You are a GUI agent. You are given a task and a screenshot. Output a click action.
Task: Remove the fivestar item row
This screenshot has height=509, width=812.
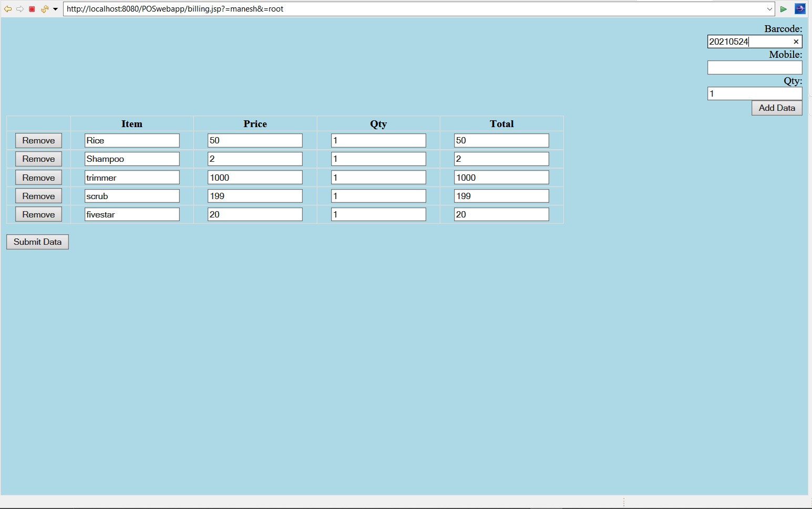[38, 214]
